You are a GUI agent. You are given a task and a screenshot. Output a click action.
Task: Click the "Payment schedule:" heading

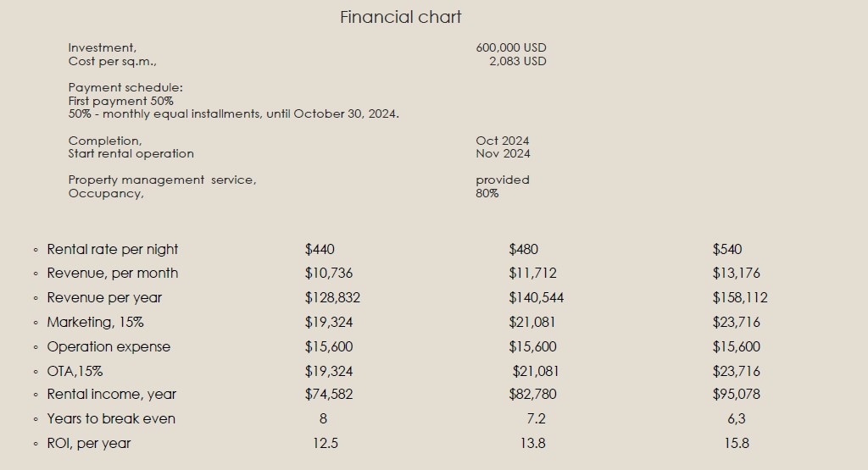click(x=125, y=87)
